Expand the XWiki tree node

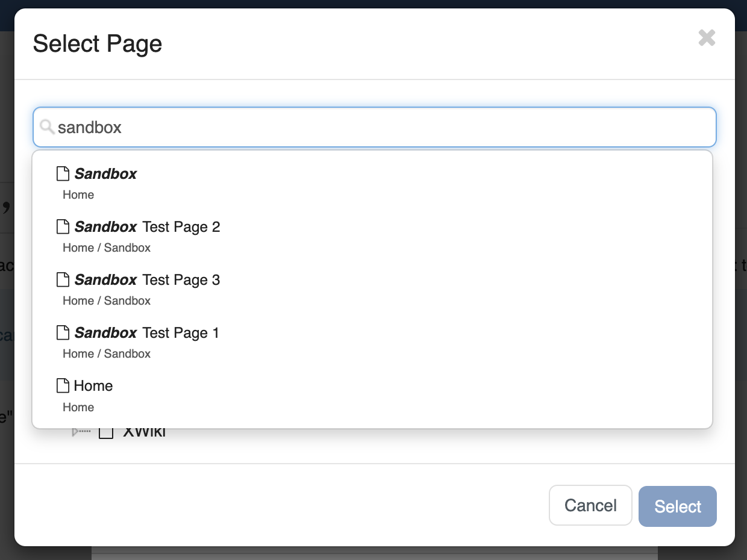[x=75, y=432]
